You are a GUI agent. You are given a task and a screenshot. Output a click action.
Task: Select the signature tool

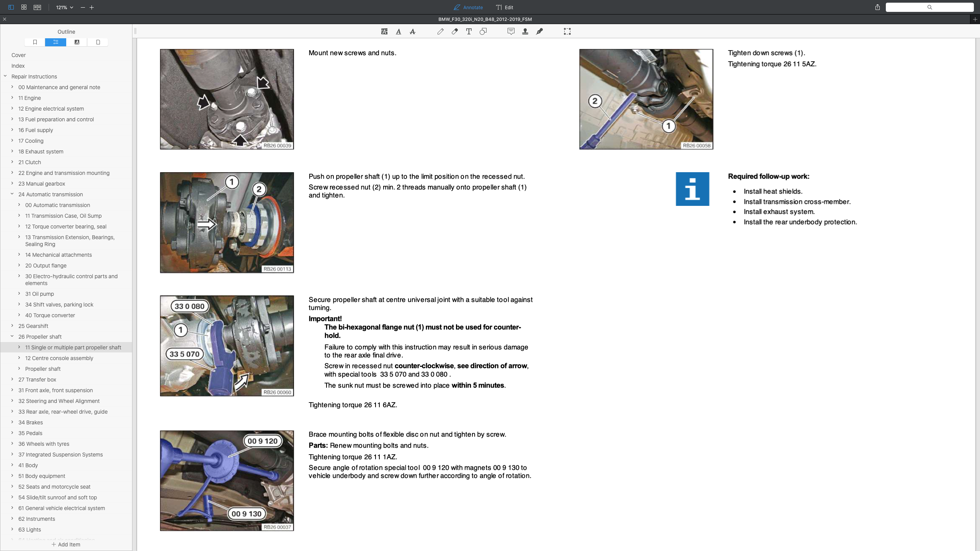[539, 32]
